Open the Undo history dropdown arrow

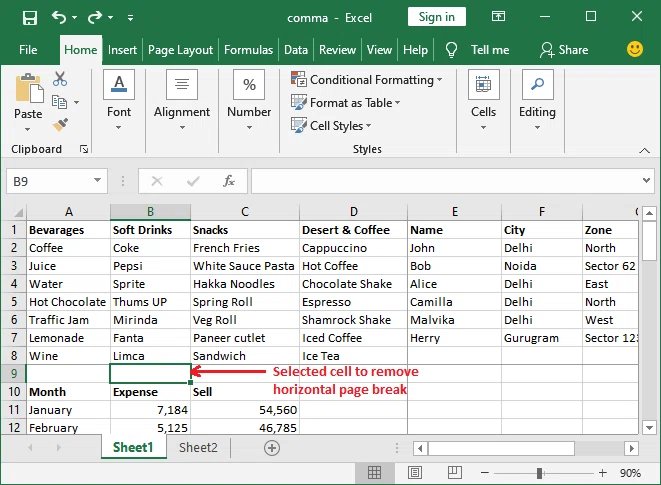click(75, 18)
